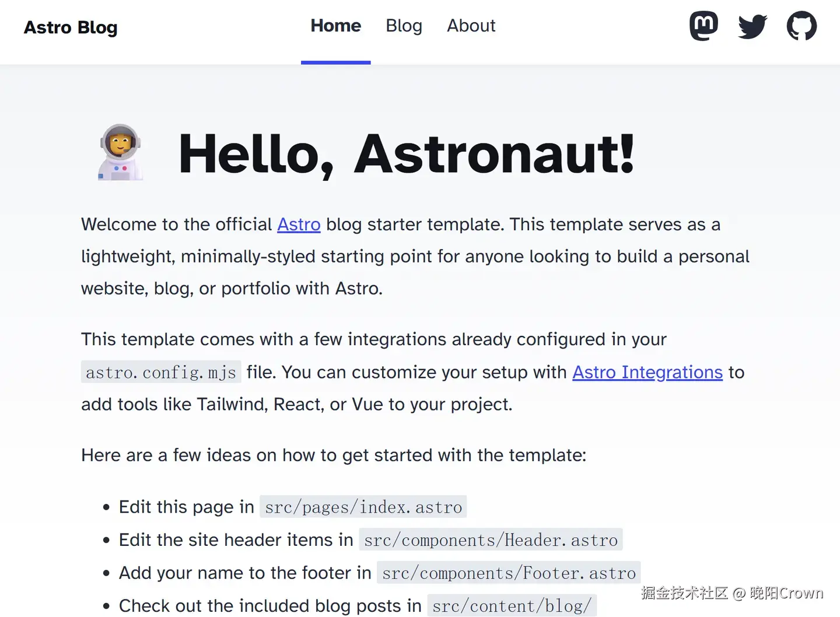Go to the About page tab
840x617 pixels.
471,26
